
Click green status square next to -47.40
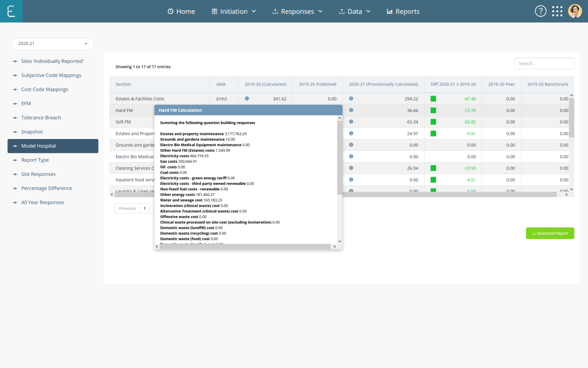click(x=433, y=99)
